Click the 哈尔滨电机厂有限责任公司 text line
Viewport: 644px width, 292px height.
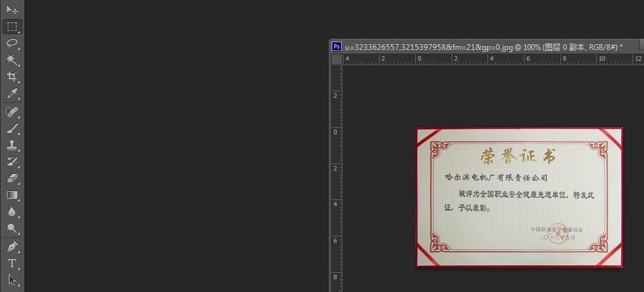496,178
